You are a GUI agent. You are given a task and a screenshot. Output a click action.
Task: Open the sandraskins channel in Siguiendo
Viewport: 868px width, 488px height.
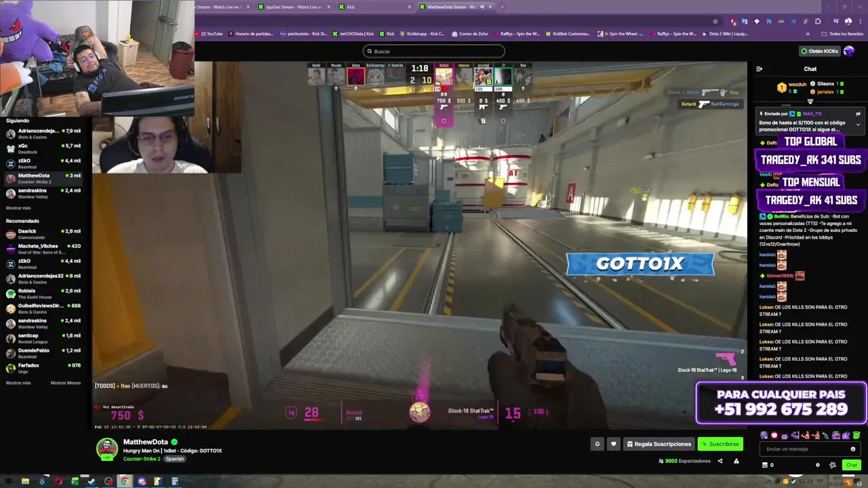tap(43, 193)
